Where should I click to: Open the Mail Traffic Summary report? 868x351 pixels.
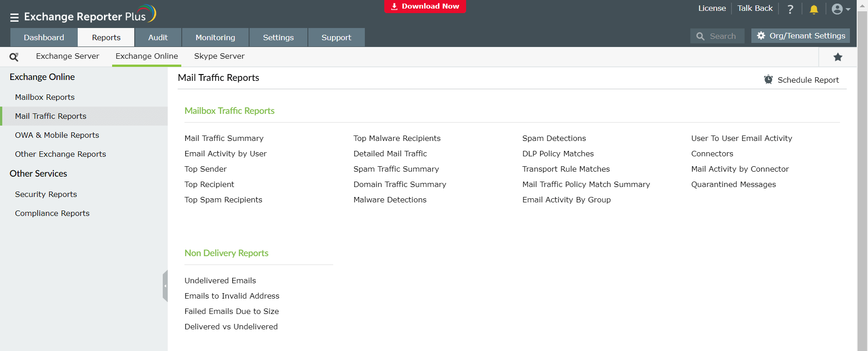point(224,138)
